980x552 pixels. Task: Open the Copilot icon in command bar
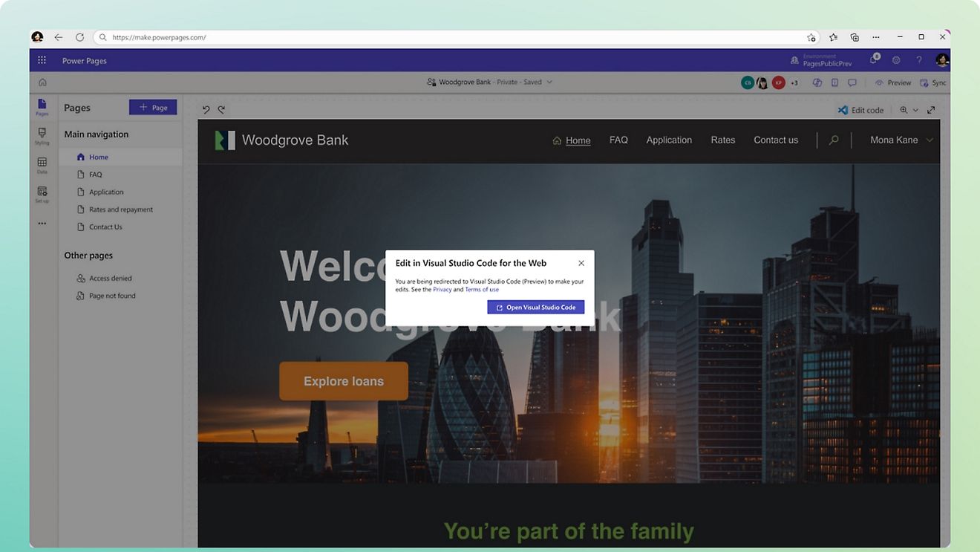817,82
